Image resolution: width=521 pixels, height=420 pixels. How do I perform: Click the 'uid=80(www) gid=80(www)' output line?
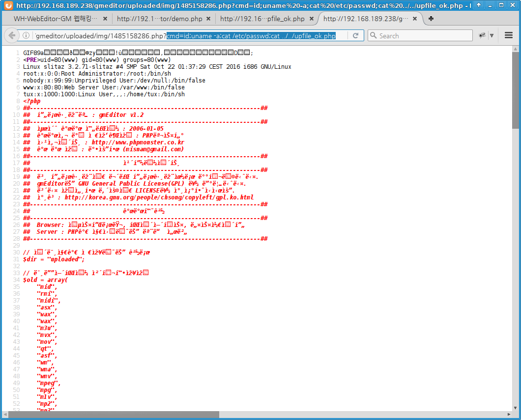(97, 60)
